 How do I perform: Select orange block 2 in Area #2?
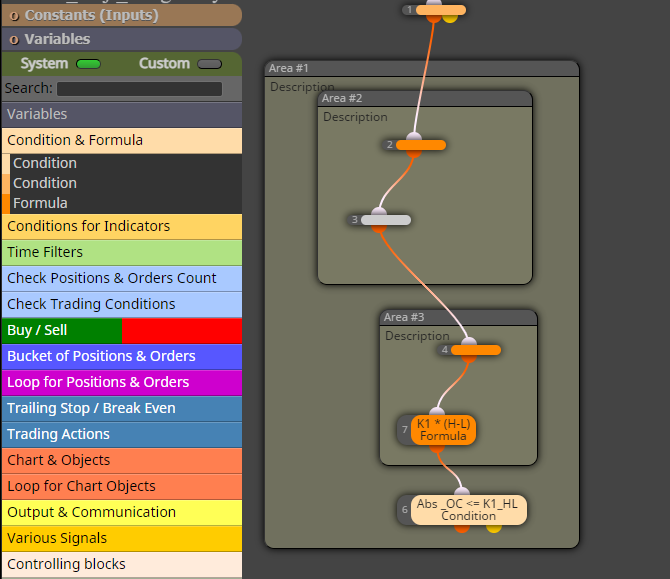[421, 145]
